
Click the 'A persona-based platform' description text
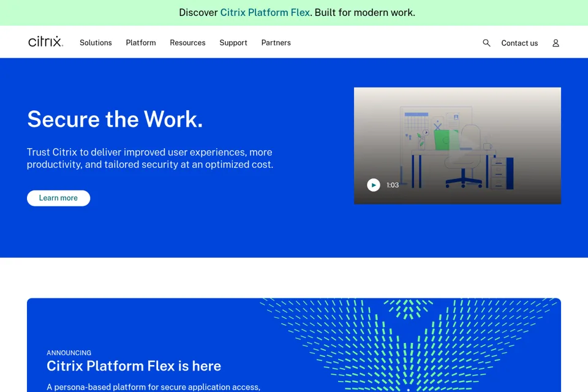[153, 387]
